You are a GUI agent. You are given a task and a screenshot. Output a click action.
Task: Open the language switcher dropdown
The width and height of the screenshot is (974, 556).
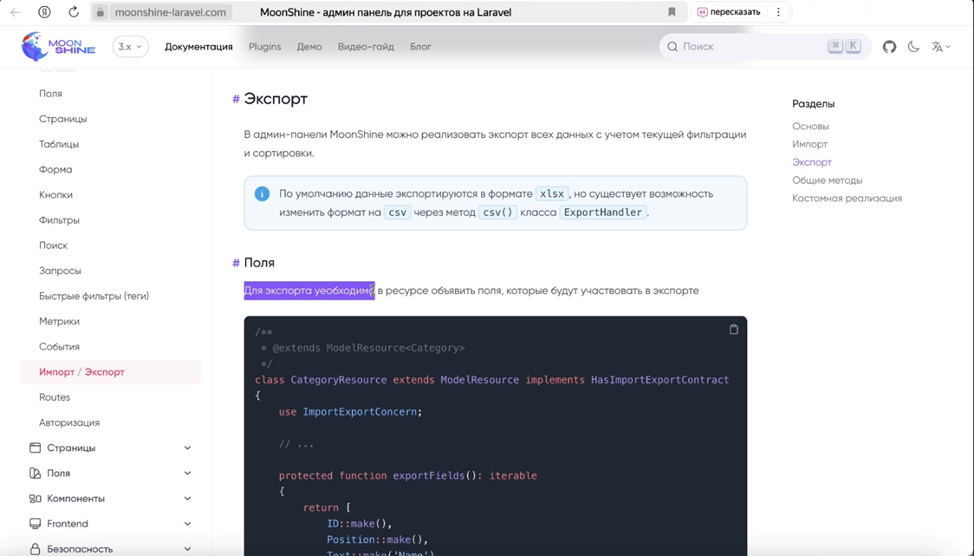click(941, 47)
